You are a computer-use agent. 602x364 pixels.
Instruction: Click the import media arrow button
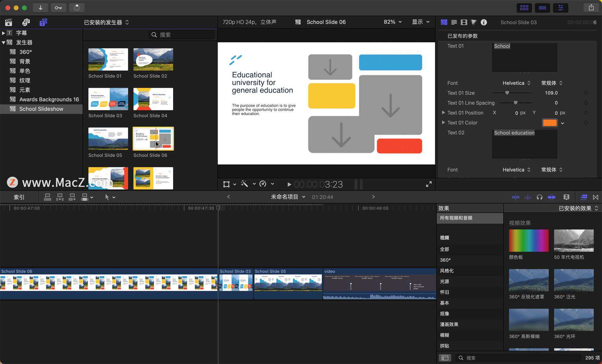(40, 8)
